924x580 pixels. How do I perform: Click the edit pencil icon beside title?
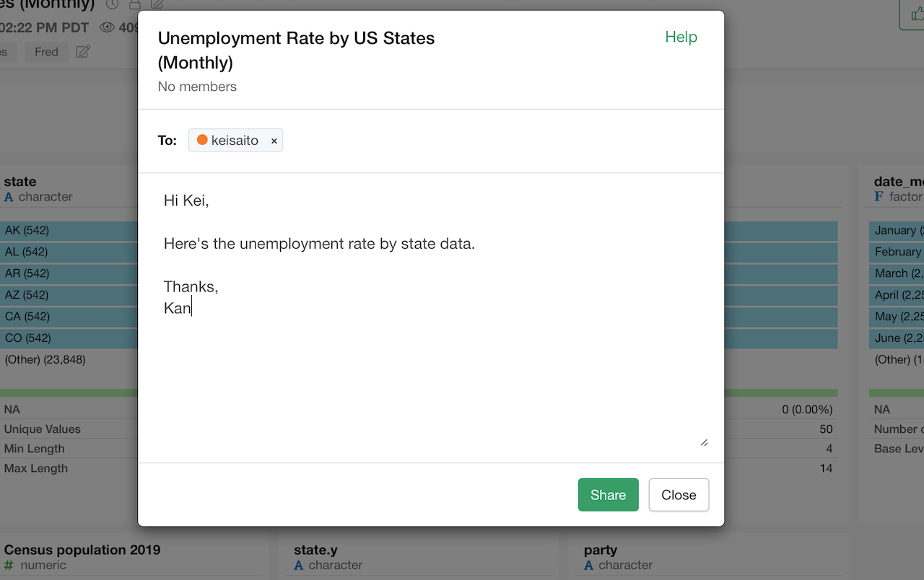click(x=157, y=4)
